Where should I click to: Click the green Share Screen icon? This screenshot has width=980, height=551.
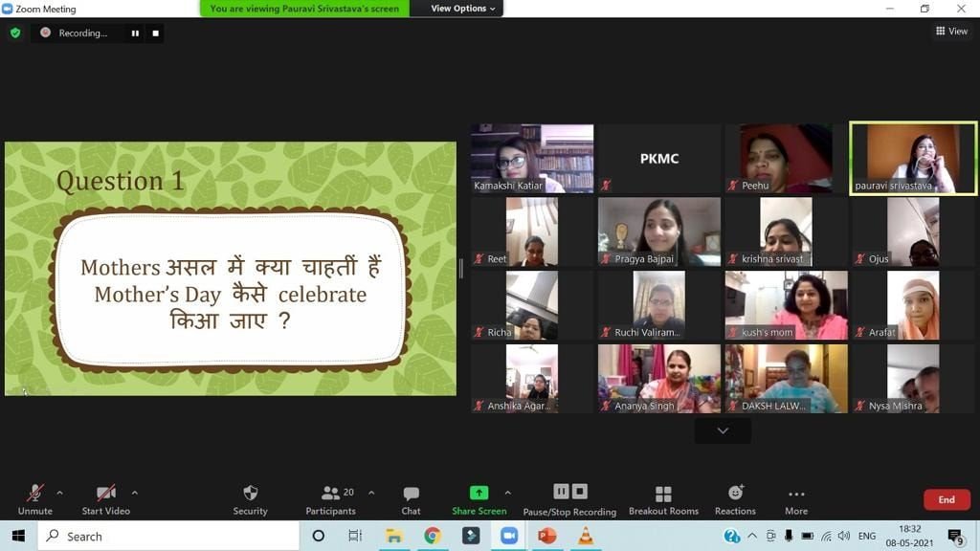[x=479, y=493]
